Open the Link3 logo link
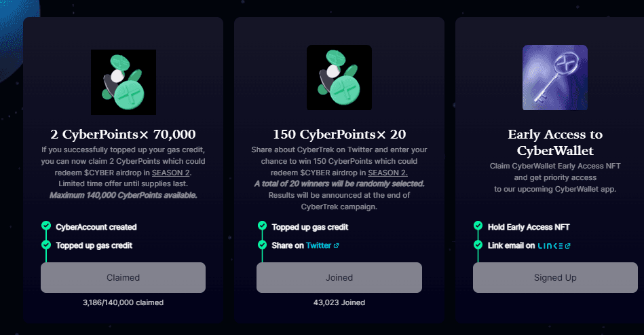Image resolution: width=644 pixels, height=335 pixels. pyautogui.click(x=550, y=245)
